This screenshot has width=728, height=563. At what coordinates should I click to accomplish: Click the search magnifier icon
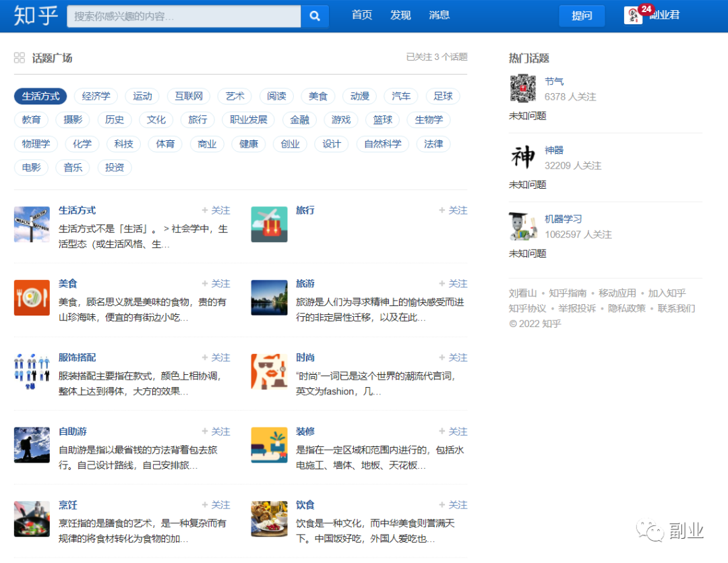click(x=314, y=16)
